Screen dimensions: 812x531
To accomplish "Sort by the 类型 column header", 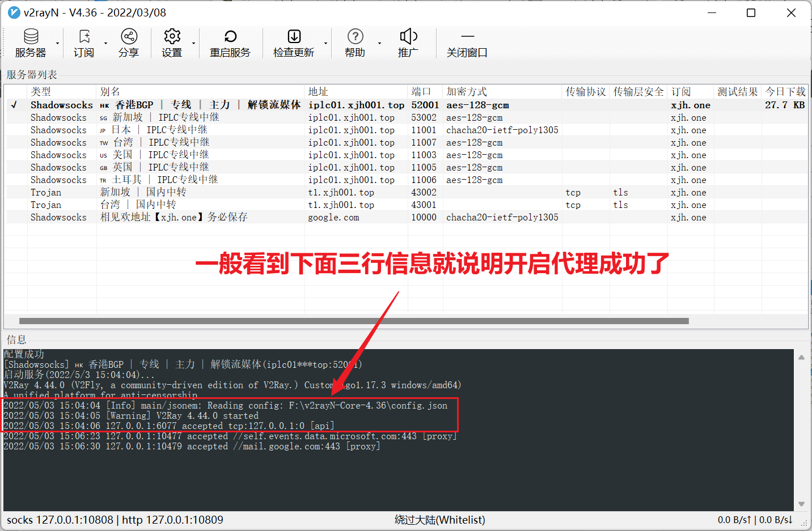I will coord(62,92).
